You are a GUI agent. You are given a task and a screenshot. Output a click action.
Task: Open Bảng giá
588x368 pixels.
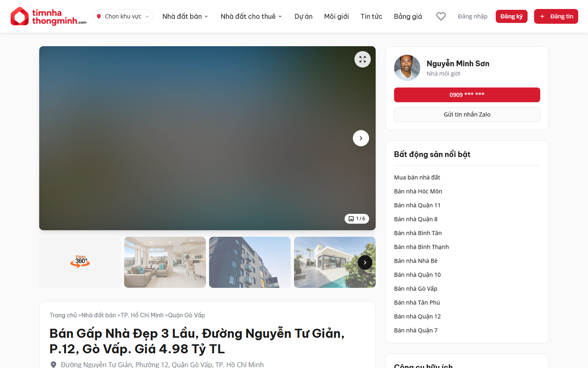point(408,16)
